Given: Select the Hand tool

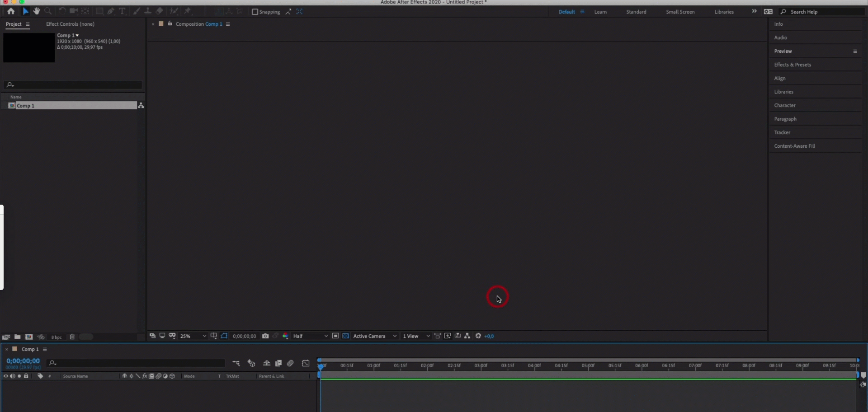Looking at the screenshot, I should [37, 11].
